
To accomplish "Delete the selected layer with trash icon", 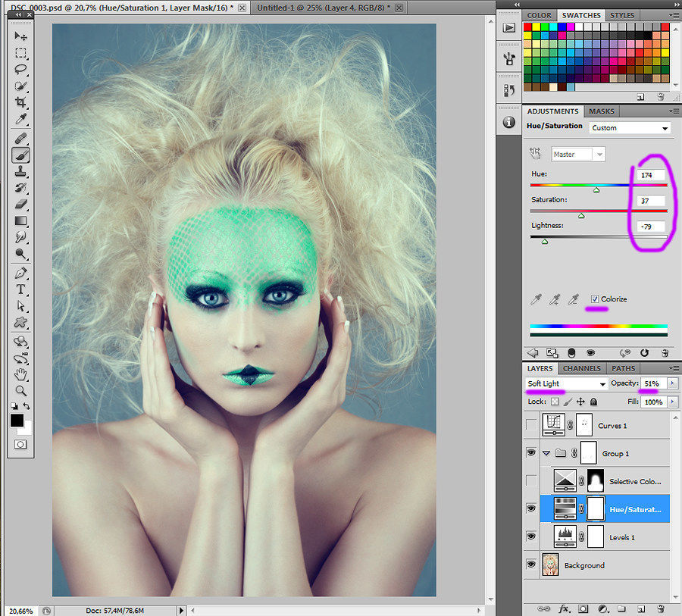I will [x=661, y=609].
